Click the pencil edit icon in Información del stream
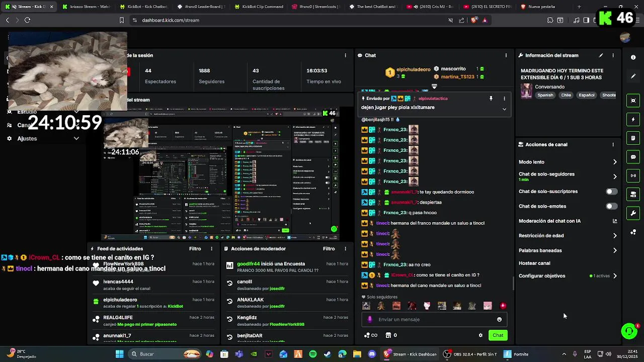Screen dimensions: 644x362 [601, 55]
